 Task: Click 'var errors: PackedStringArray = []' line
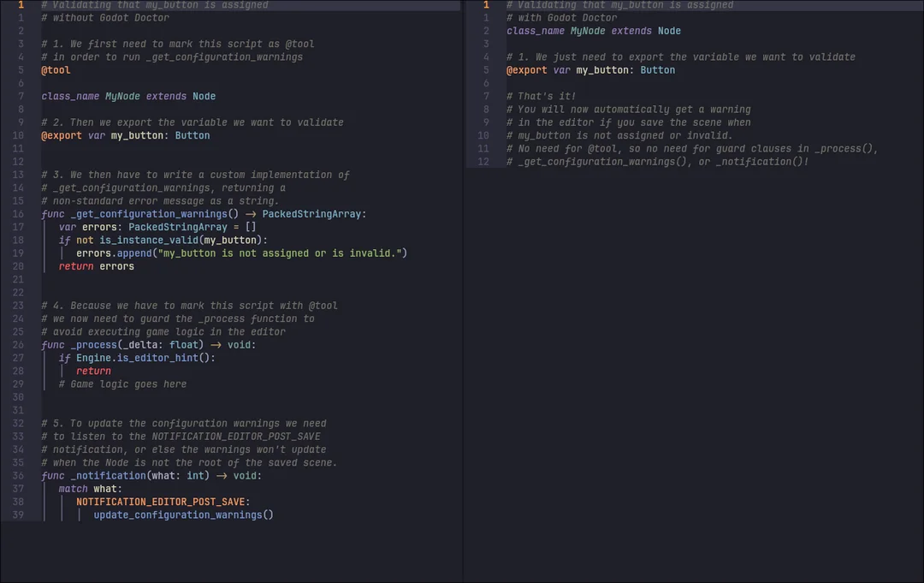click(x=157, y=227)
